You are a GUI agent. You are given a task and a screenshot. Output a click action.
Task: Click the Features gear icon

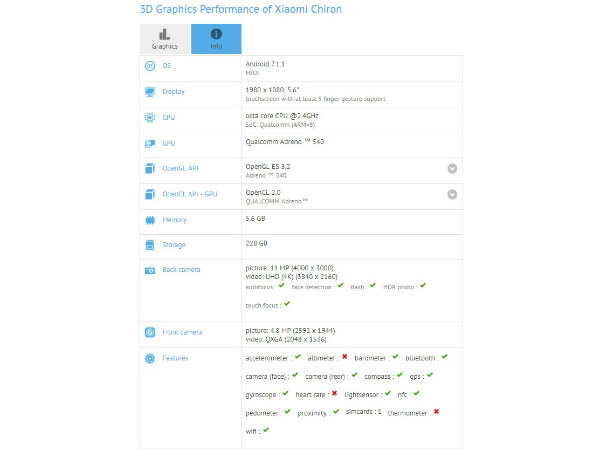tap(150, 359)
